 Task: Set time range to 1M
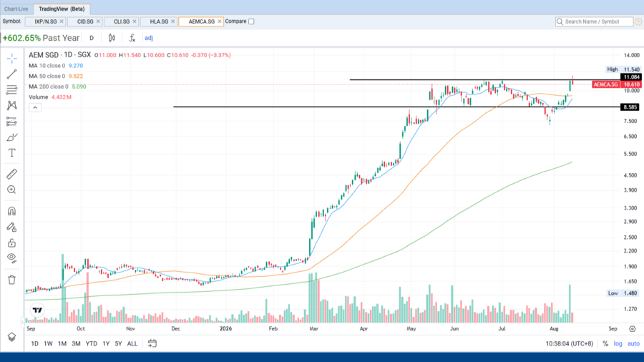(x=62, y=343)
